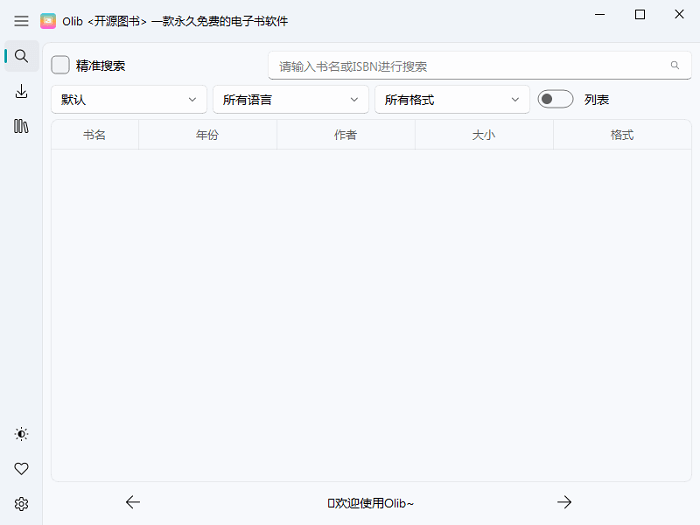This screenshot has height=525, width=700.
Task: Expand the 所有格式 format dropdown
Action: [452, 100]
